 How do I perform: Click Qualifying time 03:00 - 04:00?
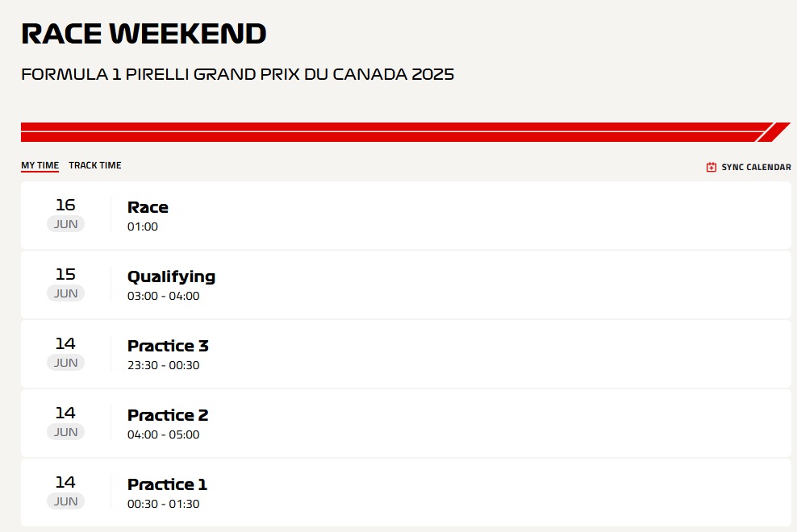click(163, 296)
